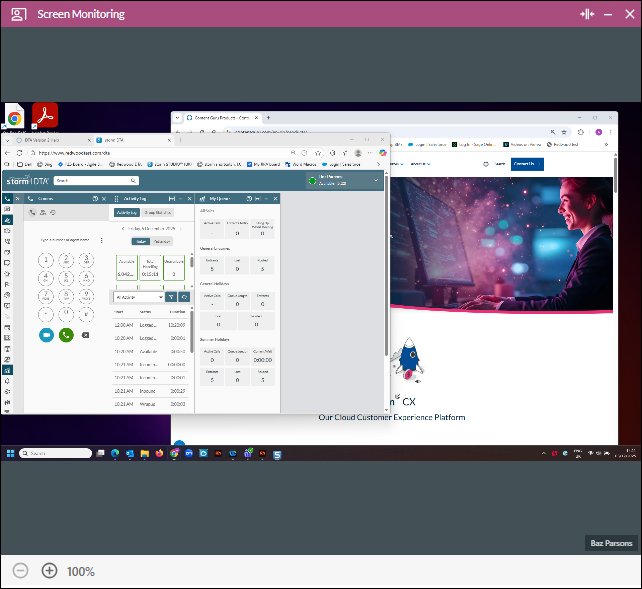
Task: Expand the agent status dropdown in header
Action: point(376,181)
